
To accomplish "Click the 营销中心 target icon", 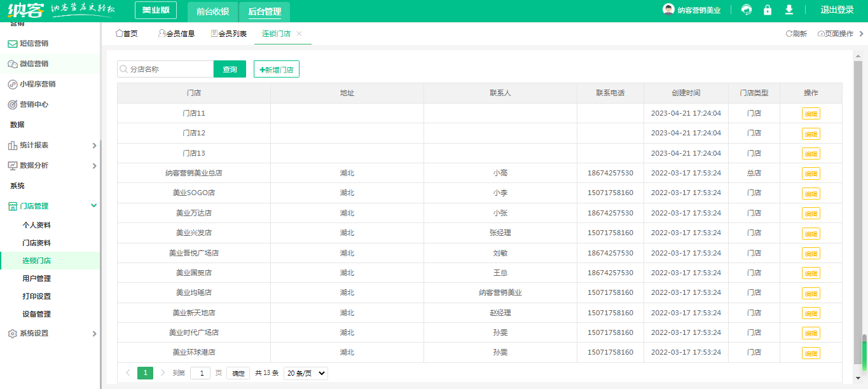I will pyautogui.click(x=12, y=105).
